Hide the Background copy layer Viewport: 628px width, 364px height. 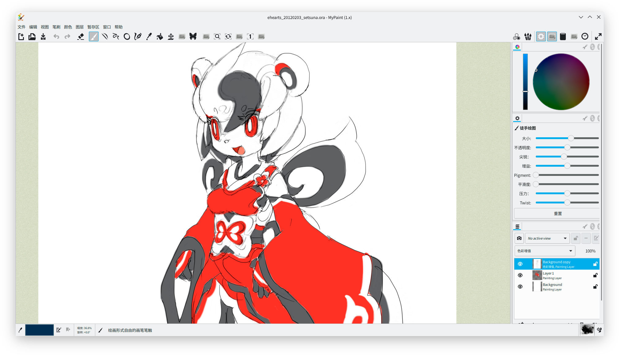point(520,264)
